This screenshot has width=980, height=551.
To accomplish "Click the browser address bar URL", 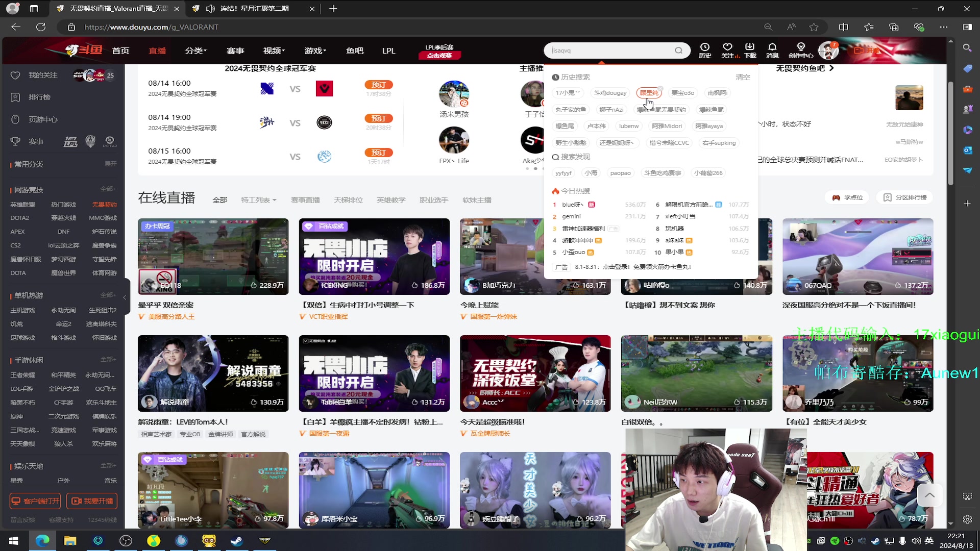I will [x=151, y=27].
